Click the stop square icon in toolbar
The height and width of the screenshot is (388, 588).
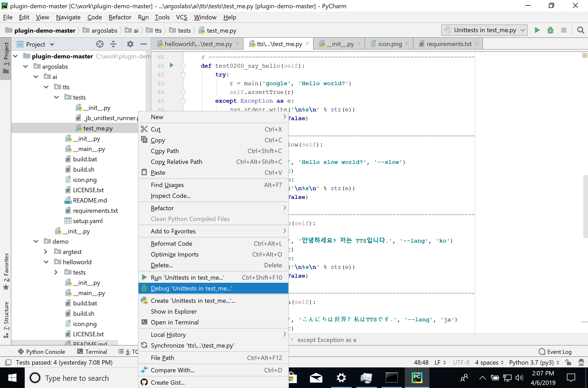coord(564,30)
